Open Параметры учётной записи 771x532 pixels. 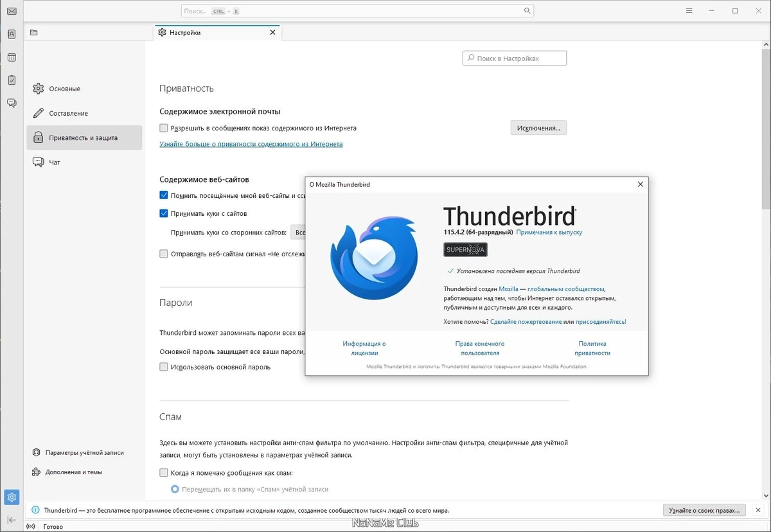pos(78,452)
